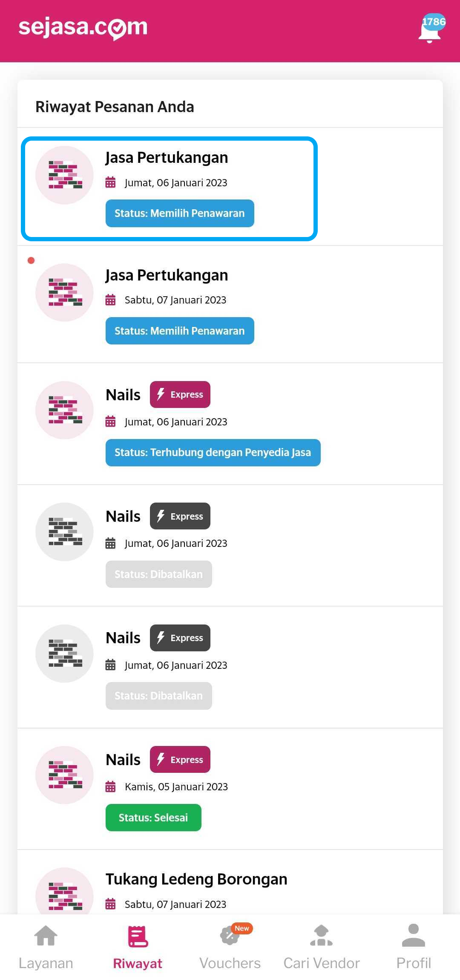Click Status: Dibatalkan on first cancelled order
This screenshot has width=460, height=980.
[158, 574]
